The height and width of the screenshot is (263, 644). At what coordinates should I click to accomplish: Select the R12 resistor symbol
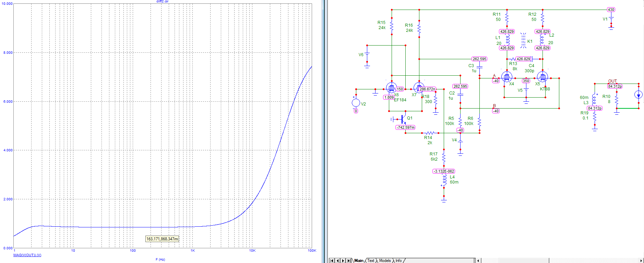coord(542,18)
